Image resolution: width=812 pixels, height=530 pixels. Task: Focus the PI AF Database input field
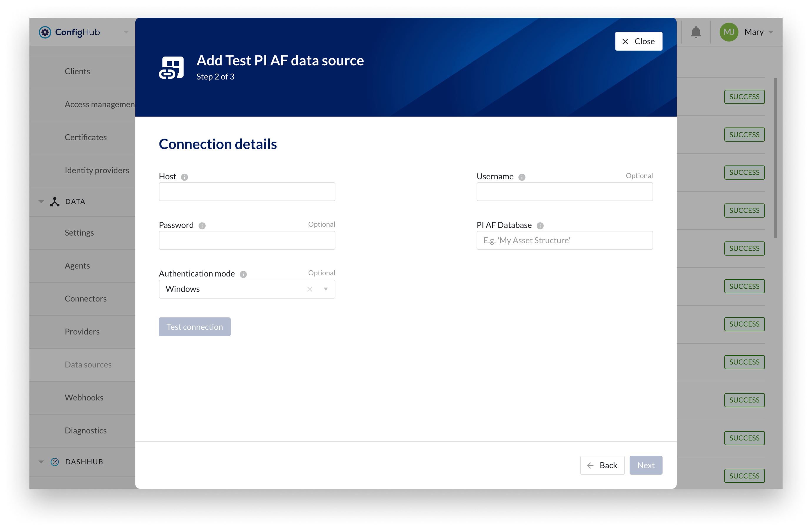(x=564, y=240)
